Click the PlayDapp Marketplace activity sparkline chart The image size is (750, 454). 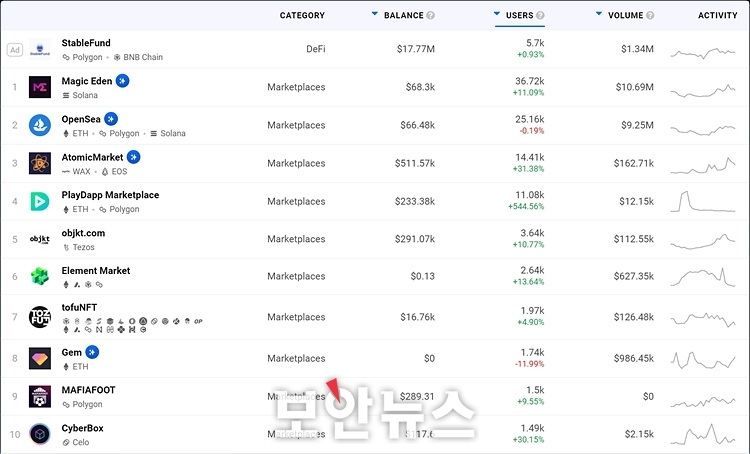703,201
